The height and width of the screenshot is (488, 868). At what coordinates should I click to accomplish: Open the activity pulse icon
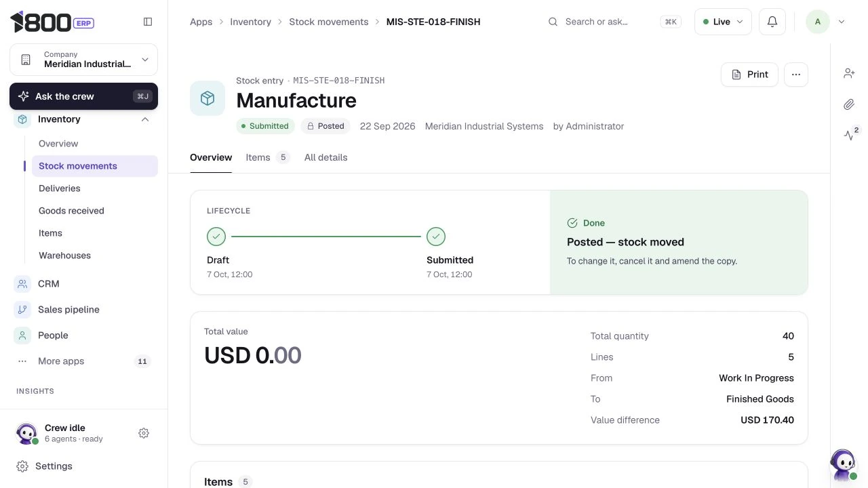coord(849,135)
